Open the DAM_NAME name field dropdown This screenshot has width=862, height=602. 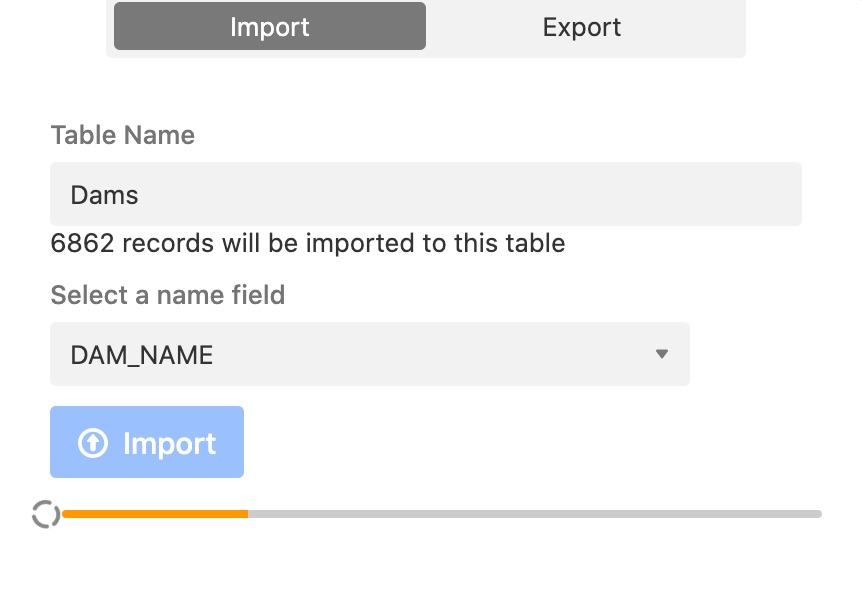coord(369,354)
